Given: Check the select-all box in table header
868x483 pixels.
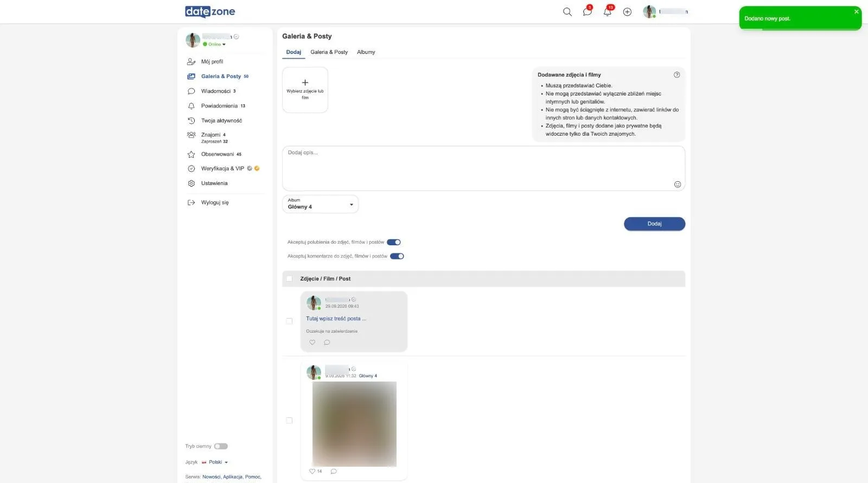Looking at the screenshot, I should 289,278.
